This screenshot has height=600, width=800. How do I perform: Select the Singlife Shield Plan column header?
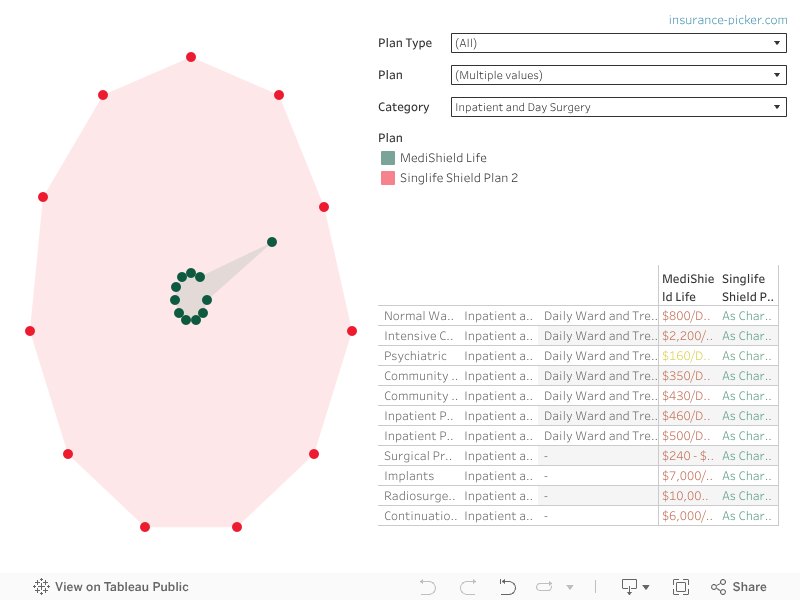[748, 288]
